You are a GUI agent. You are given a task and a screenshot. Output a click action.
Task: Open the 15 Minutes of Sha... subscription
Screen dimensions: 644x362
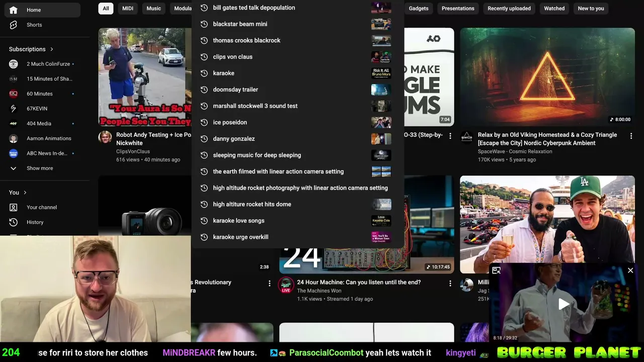tap(42, 79)
